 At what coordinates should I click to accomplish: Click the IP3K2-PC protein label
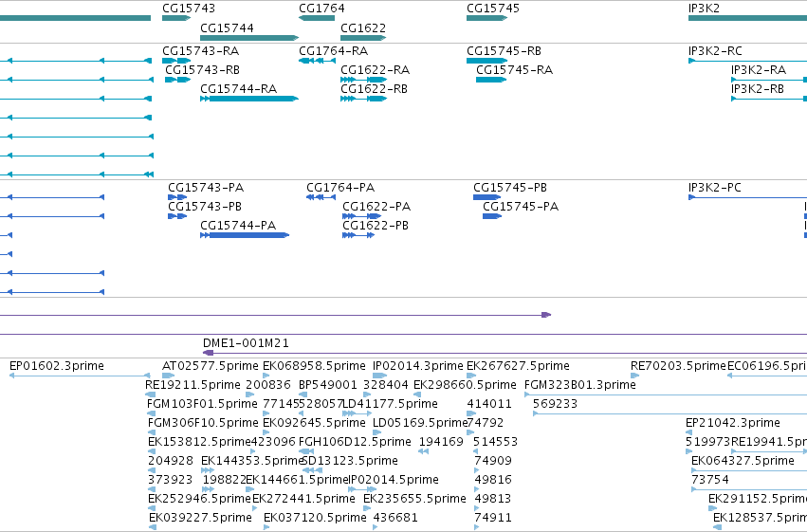[x=715, y=187]
